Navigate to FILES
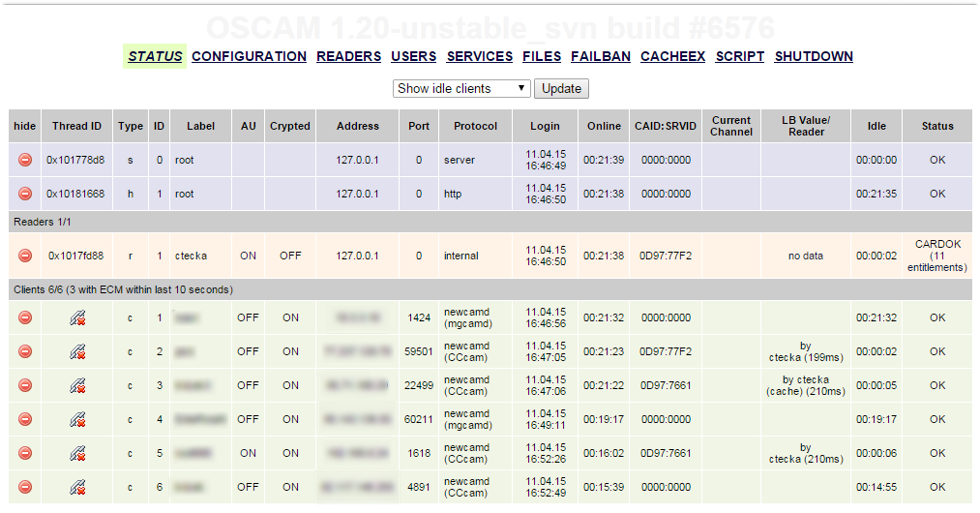Viewport: 980px width, 513px height. [x=542, y=56]
